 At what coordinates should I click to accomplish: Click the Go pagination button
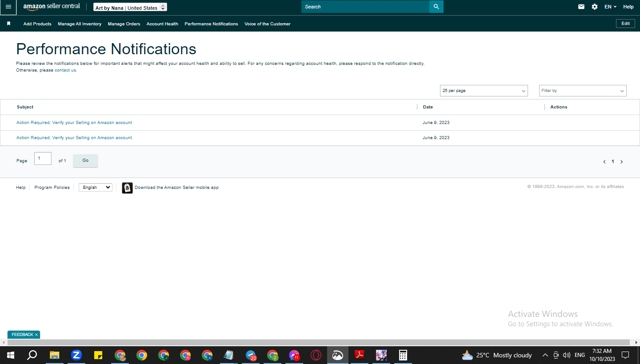(x=85, y=160)
